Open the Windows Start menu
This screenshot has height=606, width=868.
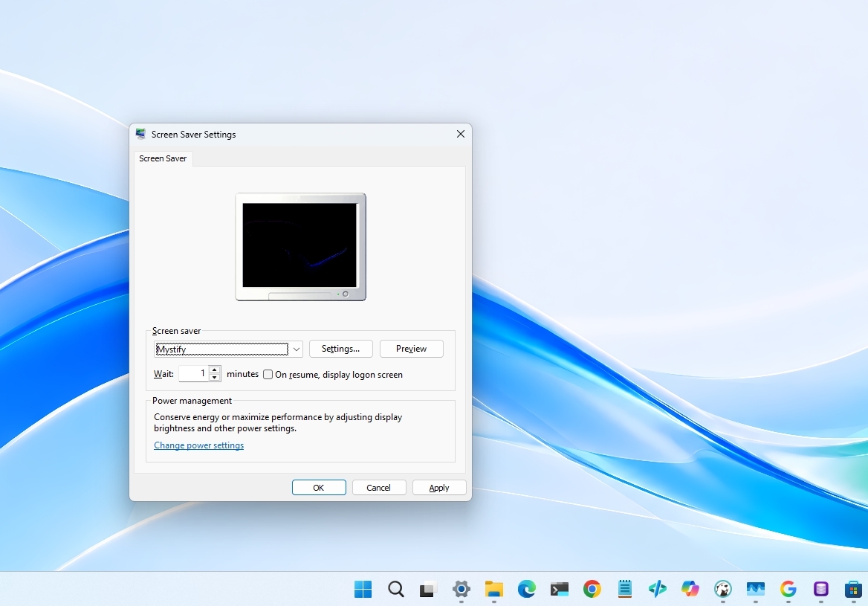tap(363, 589)
